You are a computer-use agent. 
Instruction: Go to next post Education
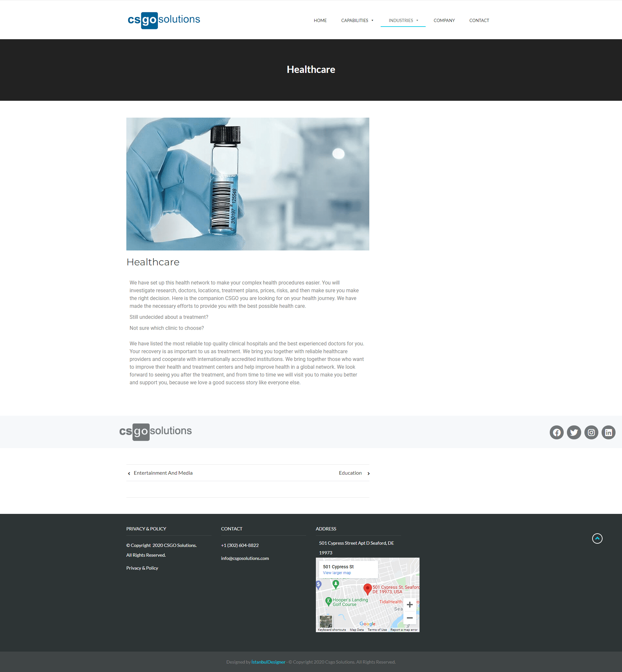[x=350, y=473]
